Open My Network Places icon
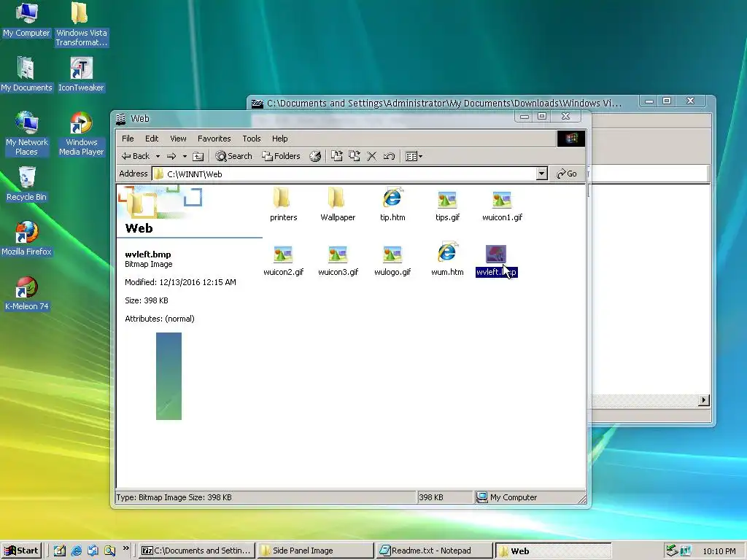The width and height of the screenshot is (747, 560). [x=27, y=133]
